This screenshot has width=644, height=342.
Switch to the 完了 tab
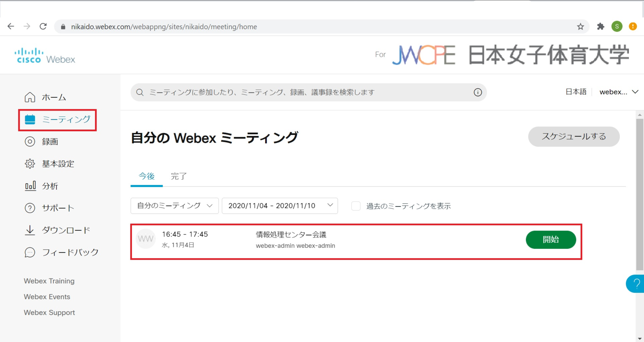pos(179,176)
